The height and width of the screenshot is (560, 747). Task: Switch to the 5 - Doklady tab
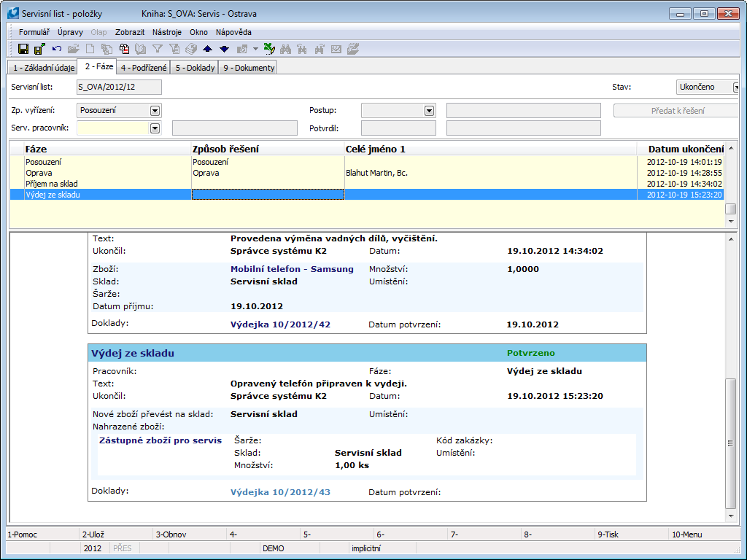[x=195, y=68]
